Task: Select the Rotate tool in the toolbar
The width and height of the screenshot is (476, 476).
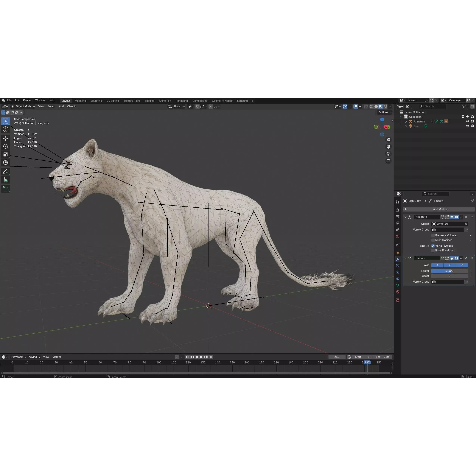Action: [6, 146]
